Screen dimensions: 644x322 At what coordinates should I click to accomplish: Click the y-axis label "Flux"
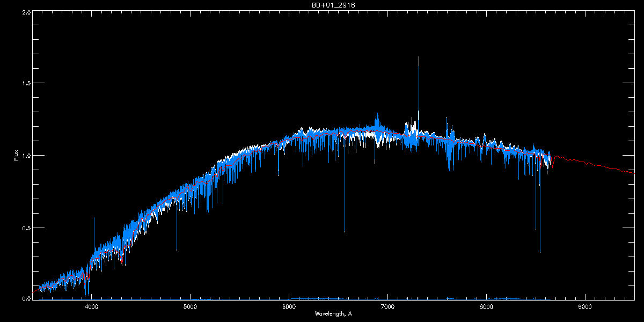pos(16,156)
